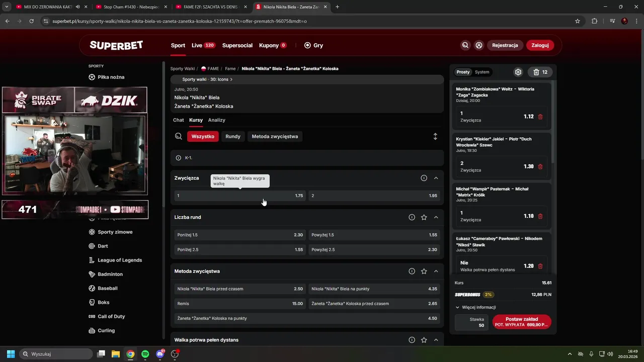Click the Rejestracja button
This screenshot has width=644, height=362.
click(x=505, y=45)
